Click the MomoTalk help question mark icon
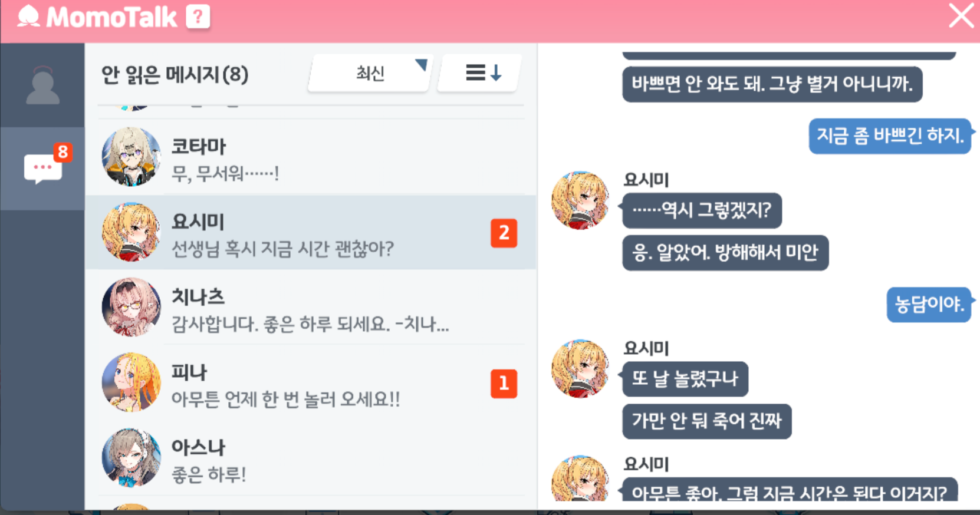980x515 pixels. tap(198, 16)
